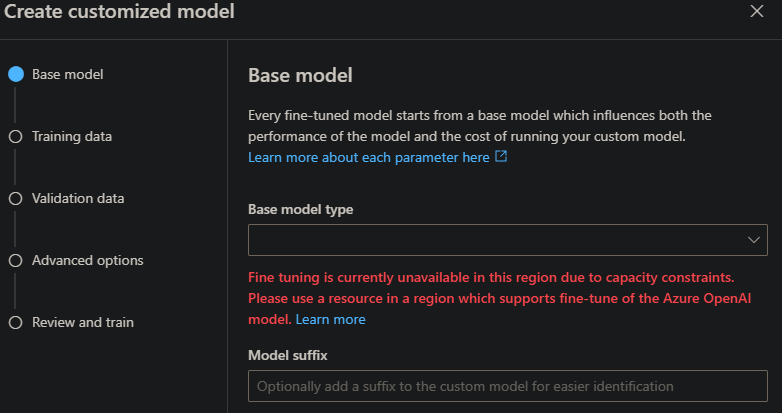
Task: Expand the Base model type chevron arrow
Action: (754, 240)
